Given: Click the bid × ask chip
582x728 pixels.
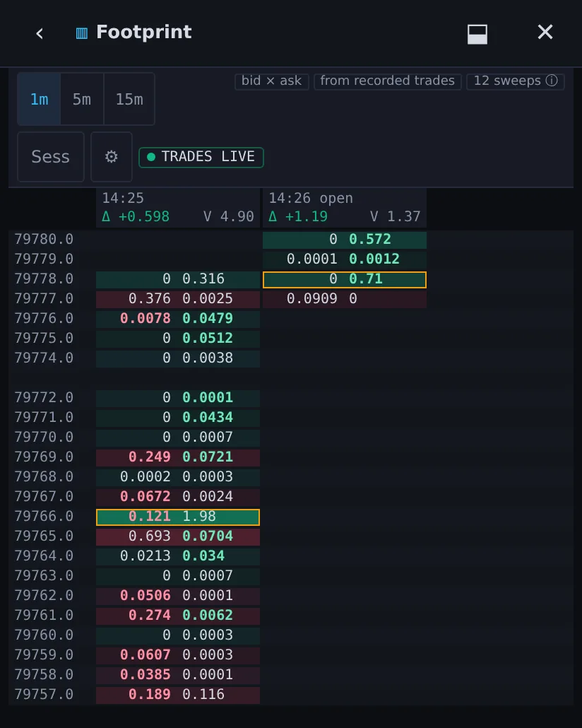Looking at the screenshot, I should tap(271, 81).
